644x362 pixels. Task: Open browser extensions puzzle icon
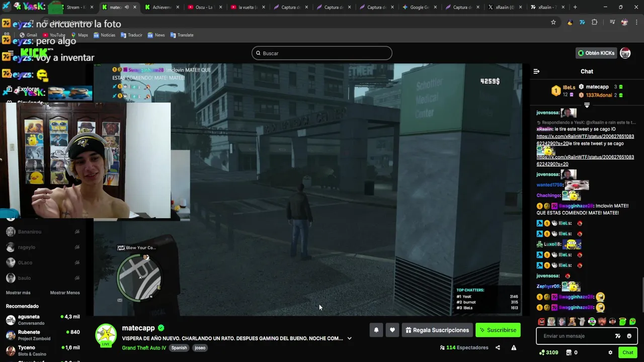tap(595, 22)
